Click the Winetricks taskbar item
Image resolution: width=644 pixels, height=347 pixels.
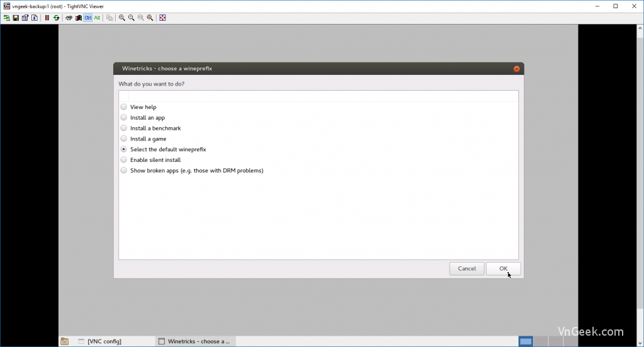(x=194, y=341)
